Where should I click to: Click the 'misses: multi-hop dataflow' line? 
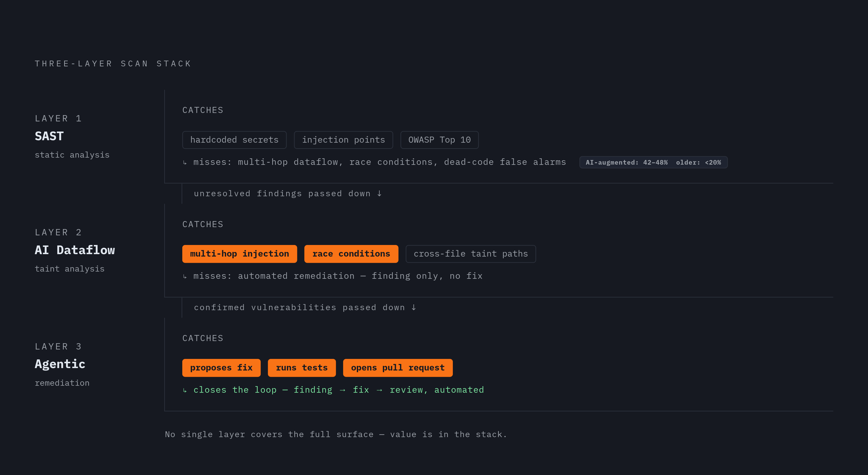click(x=380, y=162)
